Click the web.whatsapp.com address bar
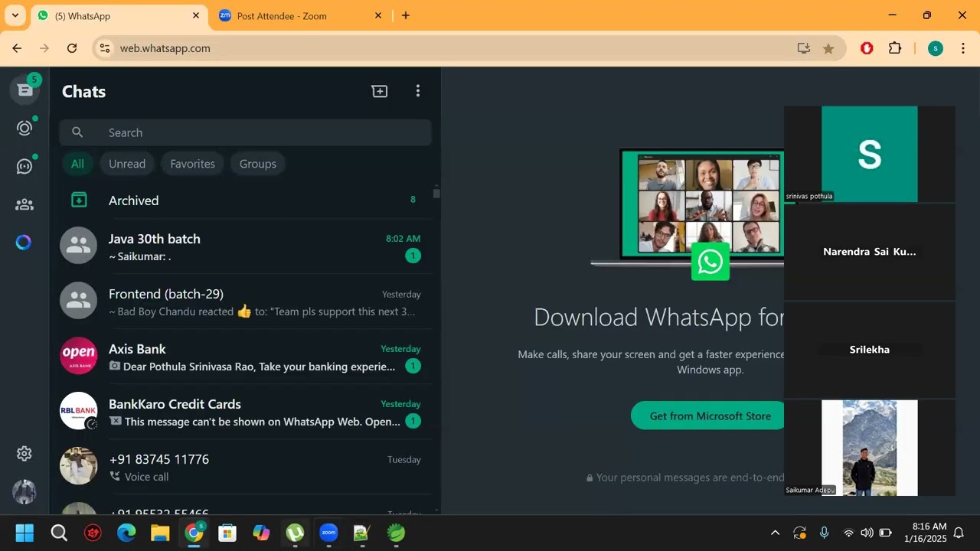The height and width of the screenshot is (551, 980). (452, 48)
